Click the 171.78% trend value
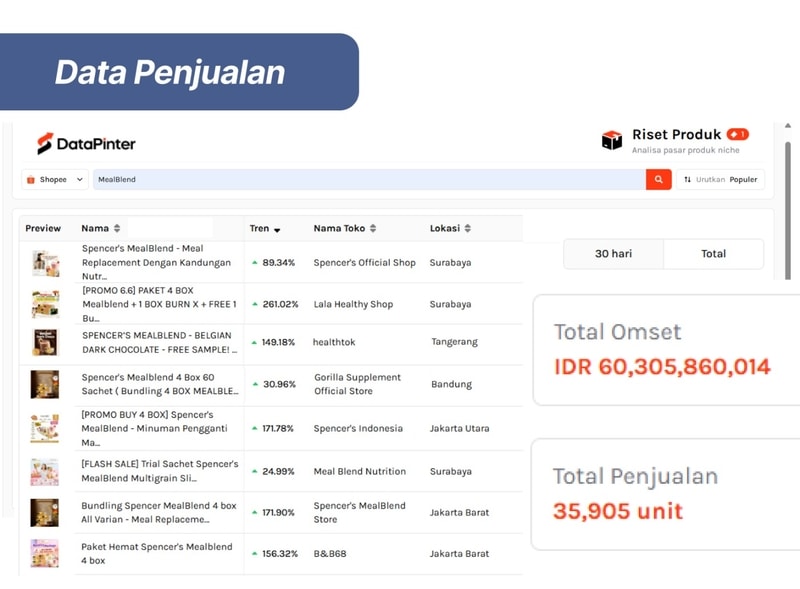800x589 pixels. pos(278,428)
